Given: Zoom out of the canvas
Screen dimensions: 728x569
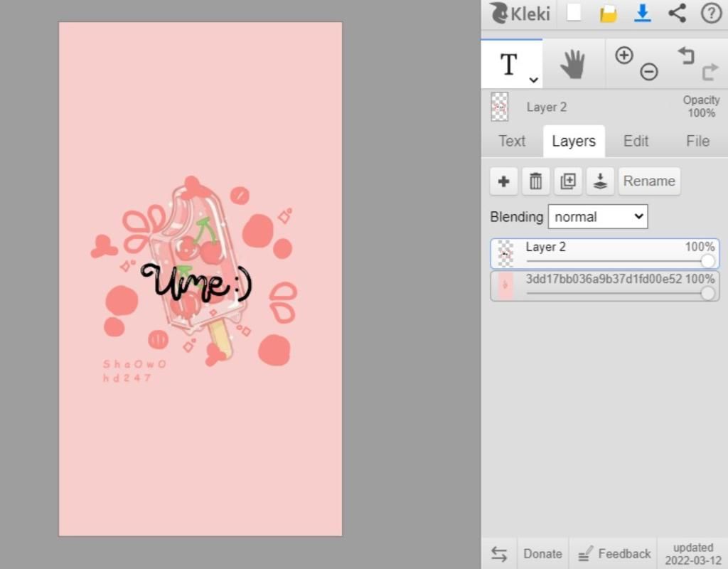Looking at the screenshot, I should coord(648,72).
